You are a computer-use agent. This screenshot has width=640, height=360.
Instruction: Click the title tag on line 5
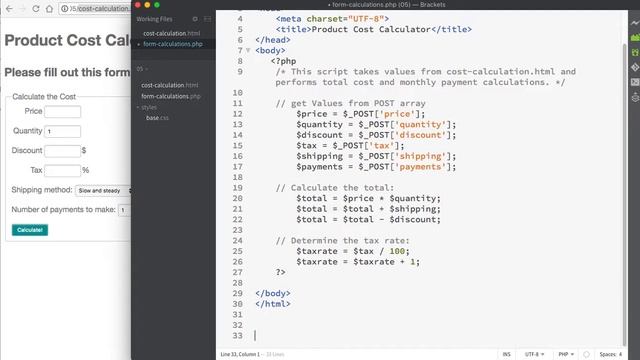click(373, 29)
